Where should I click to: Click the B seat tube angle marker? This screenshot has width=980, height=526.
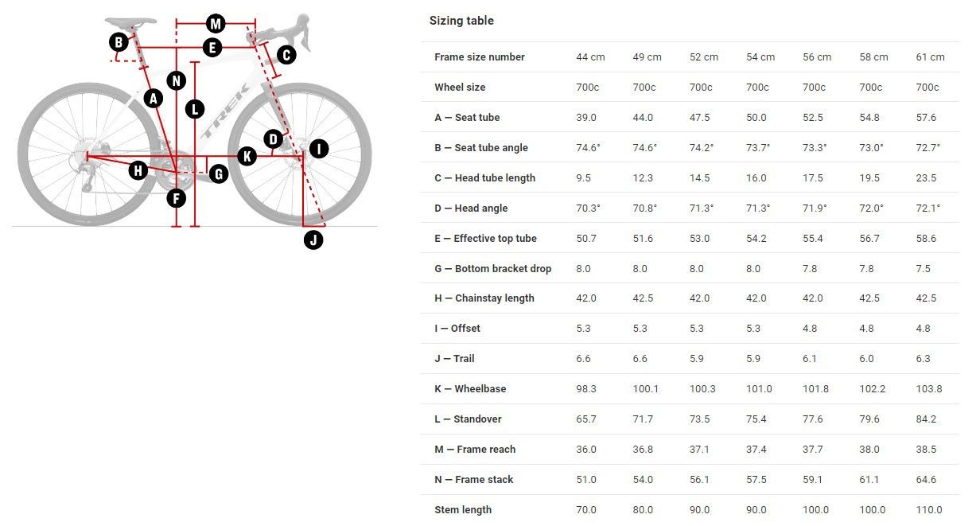tap(119, 41)
